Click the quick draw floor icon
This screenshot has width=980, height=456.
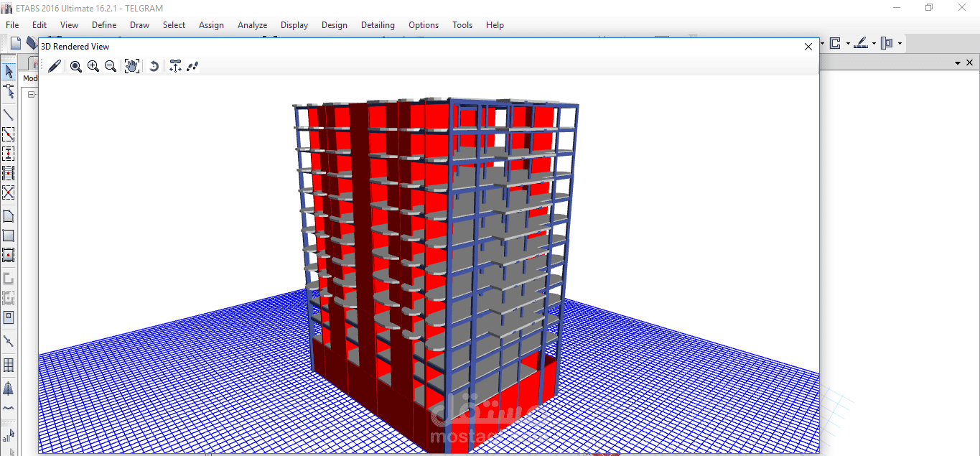[x=9, y=255]
